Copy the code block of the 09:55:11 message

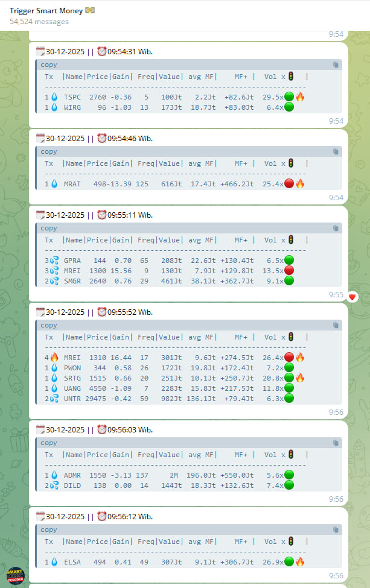(x=336, y=228)
